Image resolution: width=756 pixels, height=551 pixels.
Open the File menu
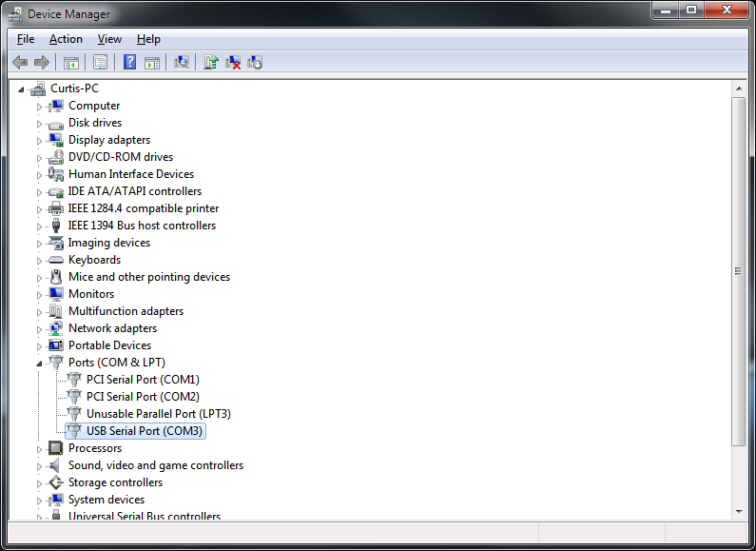(x=26, y=39)
